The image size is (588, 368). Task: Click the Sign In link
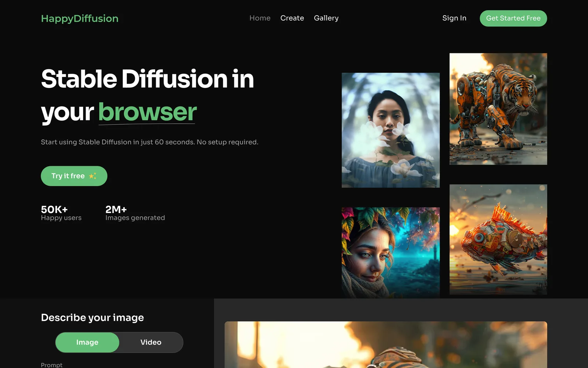pyautogui.click(x=454, y=18)
